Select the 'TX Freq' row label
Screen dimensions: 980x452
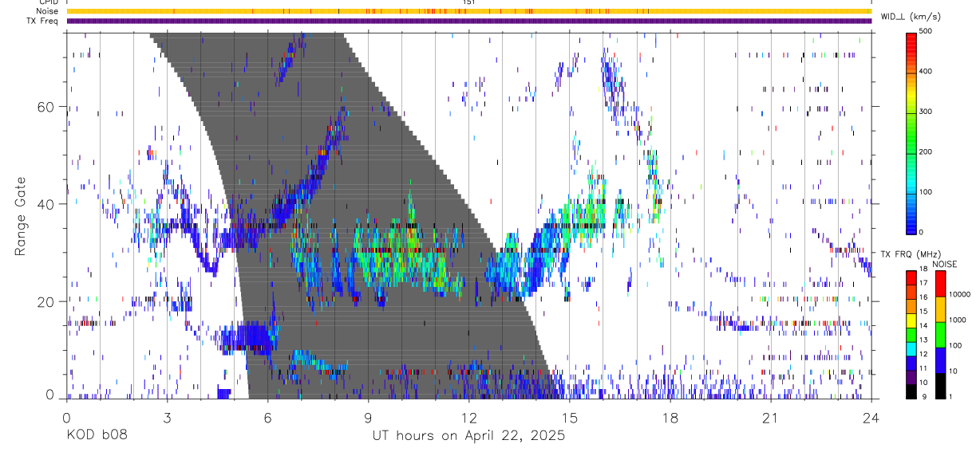(44, 21)
